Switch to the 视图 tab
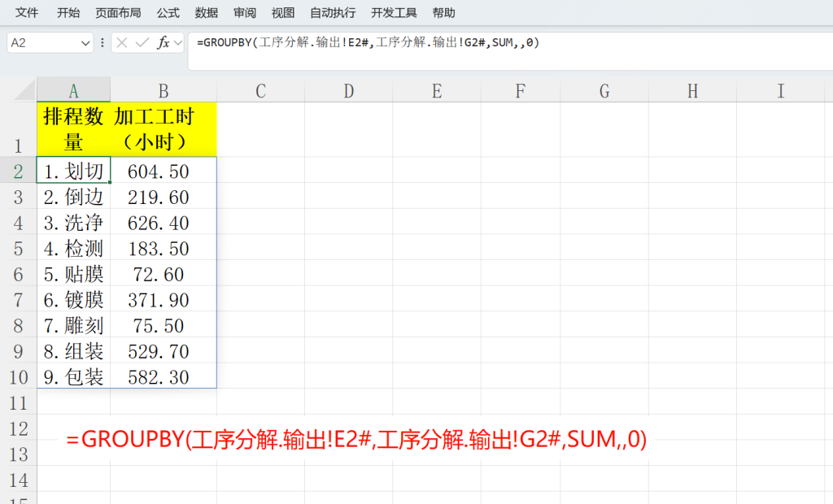 [282, 13]
